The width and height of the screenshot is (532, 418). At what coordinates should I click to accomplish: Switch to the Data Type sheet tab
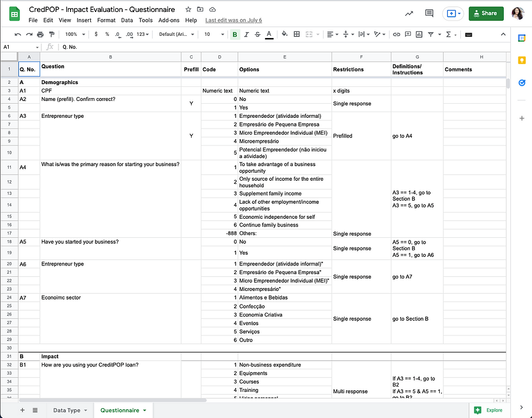click(67, 410)
